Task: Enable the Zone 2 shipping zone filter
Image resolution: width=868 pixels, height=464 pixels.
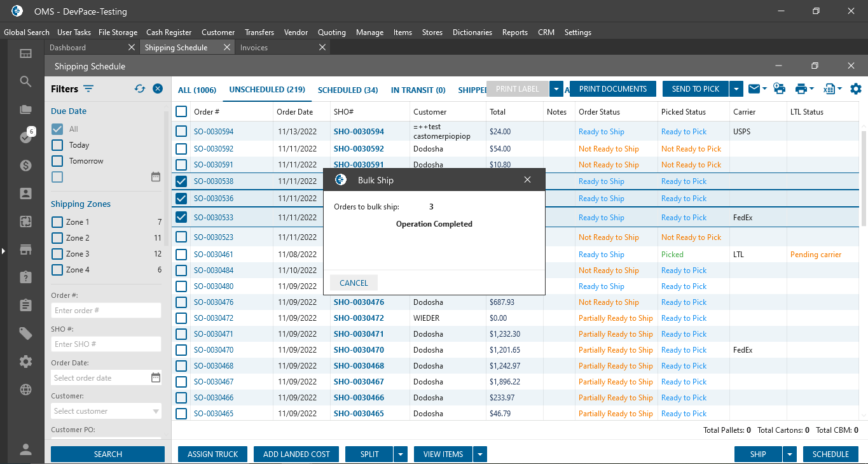Action: (57, 238)
